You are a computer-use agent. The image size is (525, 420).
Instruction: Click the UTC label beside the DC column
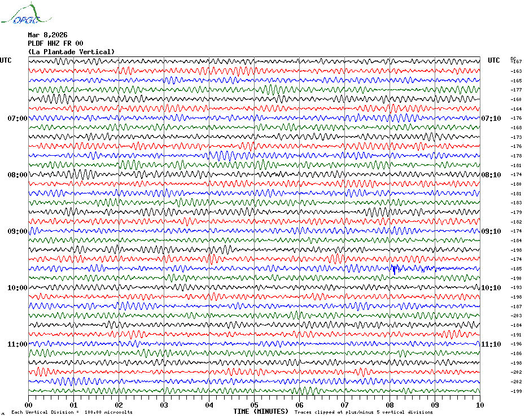click(493, 60)
